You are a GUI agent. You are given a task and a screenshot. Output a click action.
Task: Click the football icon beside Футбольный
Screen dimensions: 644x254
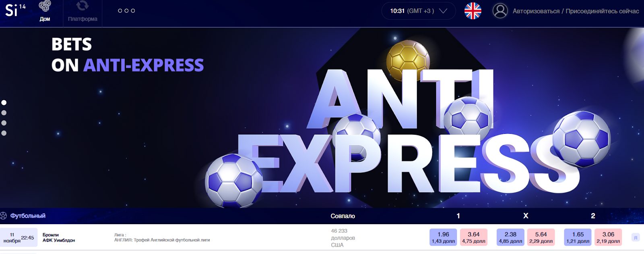(x=4, y=216)
